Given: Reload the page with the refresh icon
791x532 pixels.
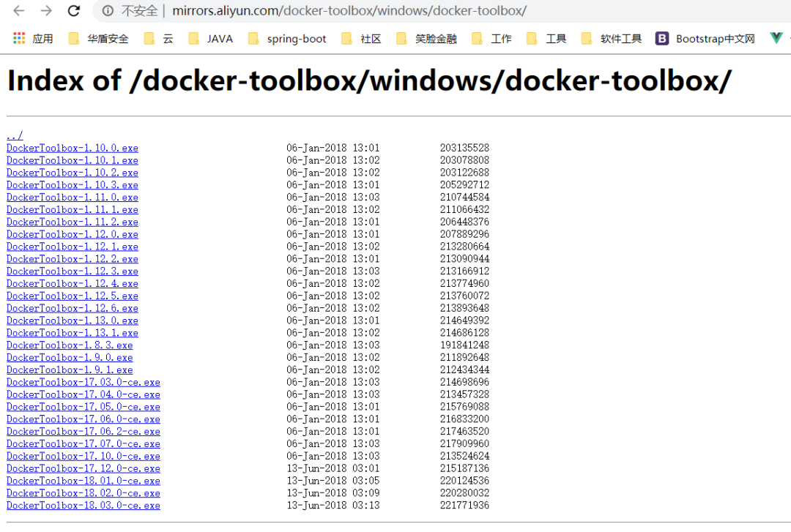Looking at the screenshot, I should (74, 10).
